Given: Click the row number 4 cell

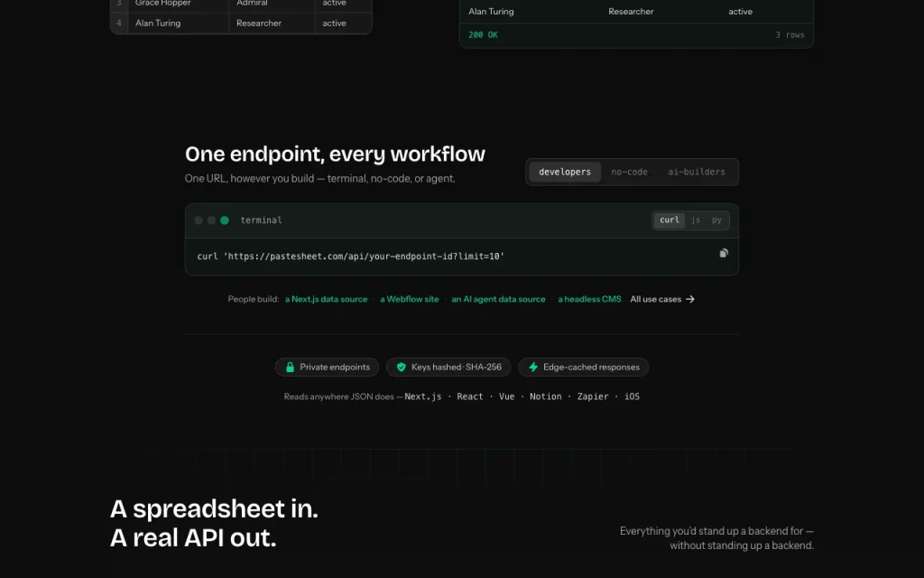Looking at the screenshot, I should (119, 23).
